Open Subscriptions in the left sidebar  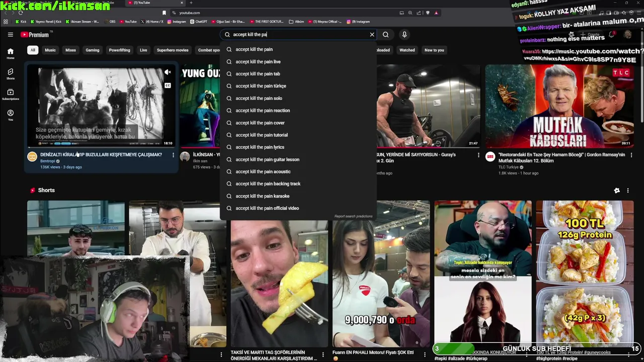pyautogui.click(x=10, y=95)
